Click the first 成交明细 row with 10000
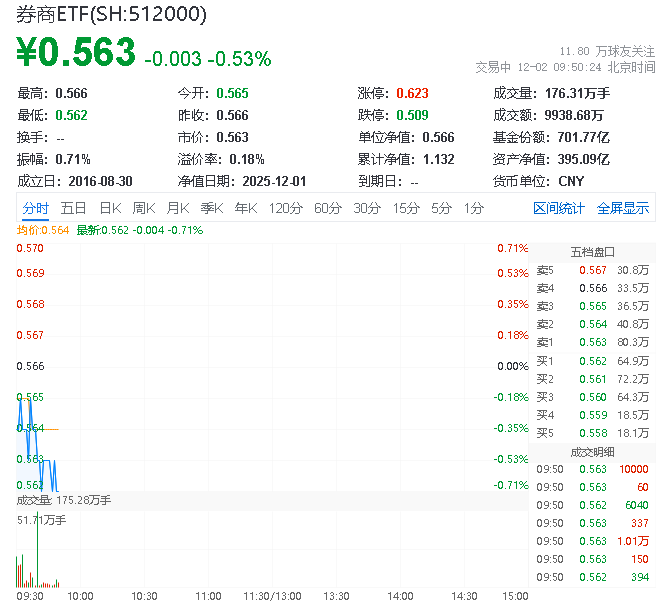656x615 pixels. pyautogui.click(x=592, y=469)
